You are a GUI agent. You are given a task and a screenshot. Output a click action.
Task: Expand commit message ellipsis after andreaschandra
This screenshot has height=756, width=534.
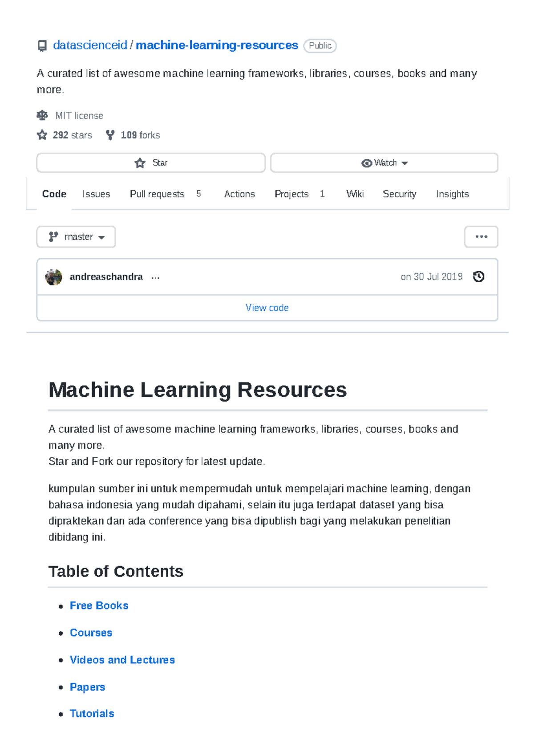(155, 278)
